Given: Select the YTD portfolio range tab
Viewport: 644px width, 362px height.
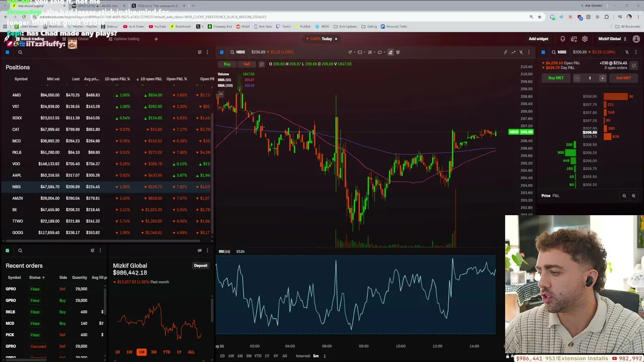Looking at the screenshot, I should click(x=167, y=352).
